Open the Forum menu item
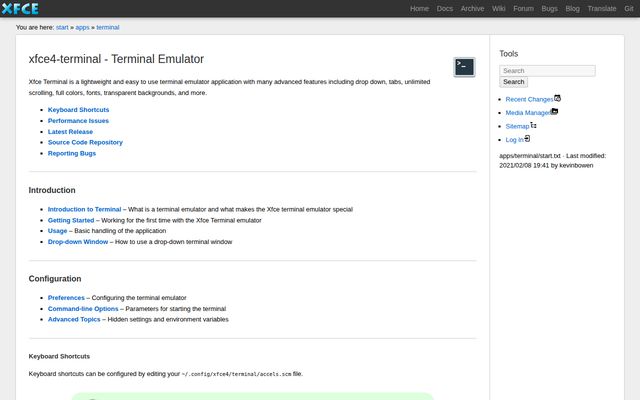640x400 pixels. tap(523, 9)
